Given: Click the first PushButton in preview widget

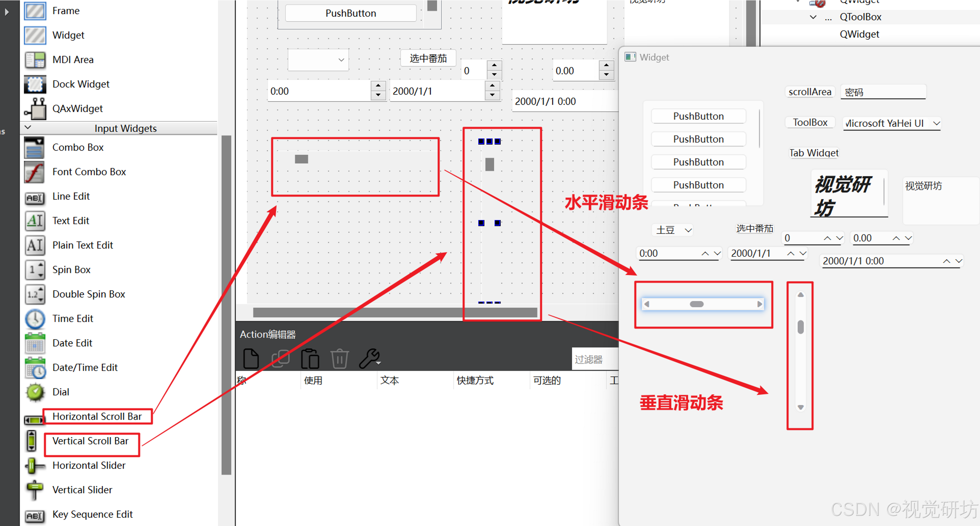Looking at the screenshot, I should pyautogui.click(x=698, y=116).
